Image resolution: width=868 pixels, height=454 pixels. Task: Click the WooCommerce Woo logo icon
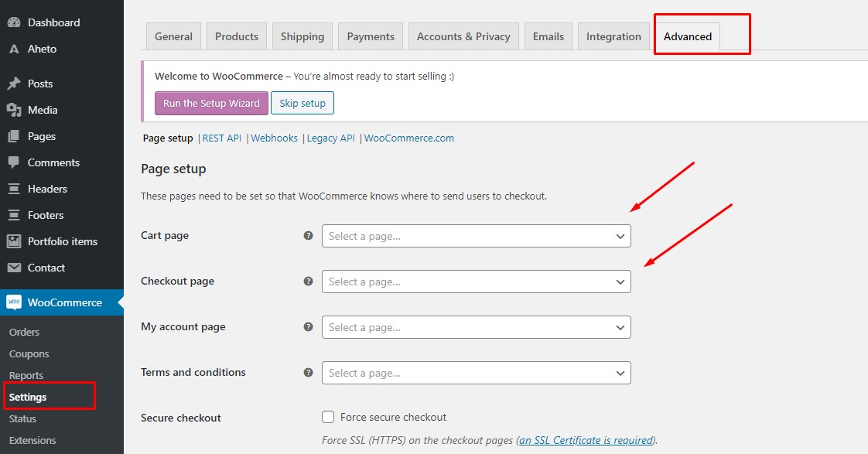[14, 302]
